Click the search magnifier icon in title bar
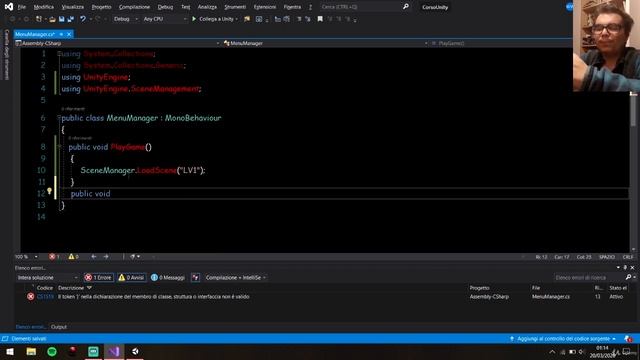The image size is (640, 360). click(x=406, y=7)
